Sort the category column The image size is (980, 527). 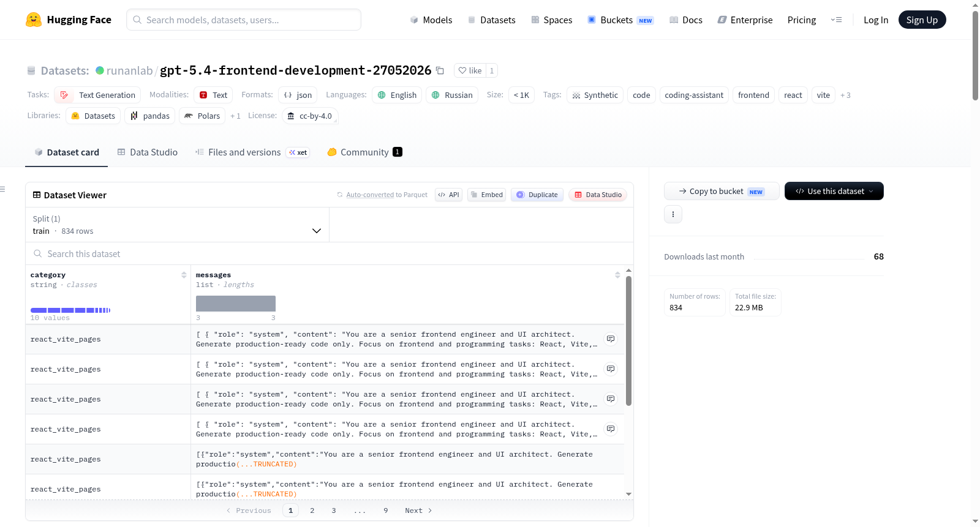(x=184, y=275)
